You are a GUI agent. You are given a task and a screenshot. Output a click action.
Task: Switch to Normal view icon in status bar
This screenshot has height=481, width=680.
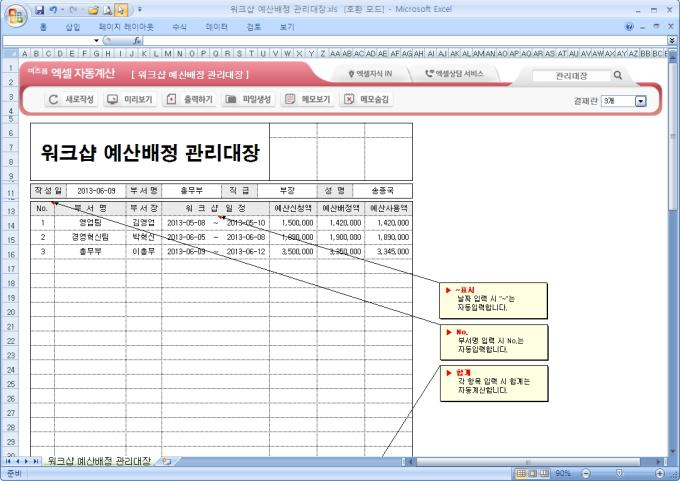click(521, 473)
